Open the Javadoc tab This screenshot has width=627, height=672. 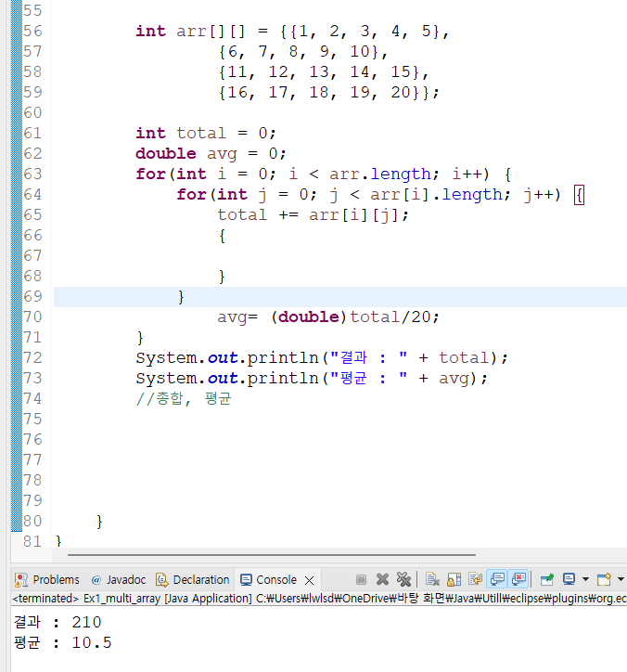coord(119,580)
